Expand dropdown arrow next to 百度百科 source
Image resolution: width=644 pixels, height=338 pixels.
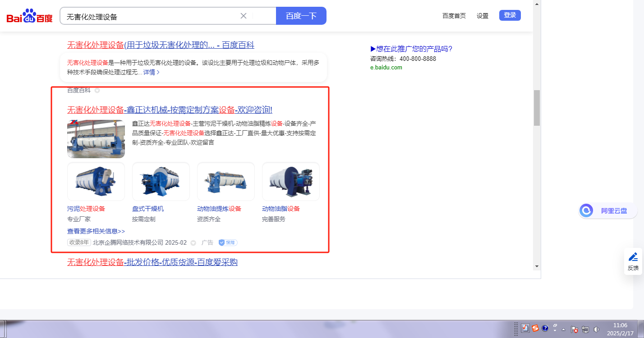[x=97, y=90]
